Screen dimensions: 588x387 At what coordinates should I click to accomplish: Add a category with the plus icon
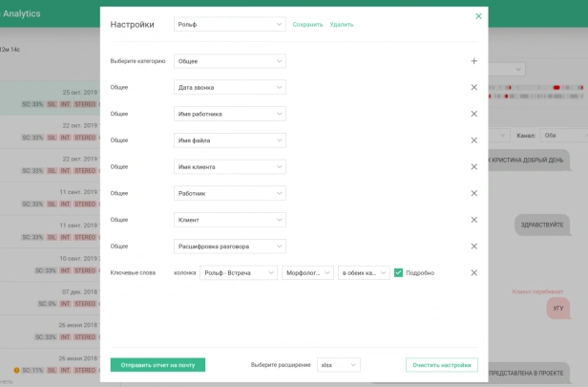tap(474, 61)
